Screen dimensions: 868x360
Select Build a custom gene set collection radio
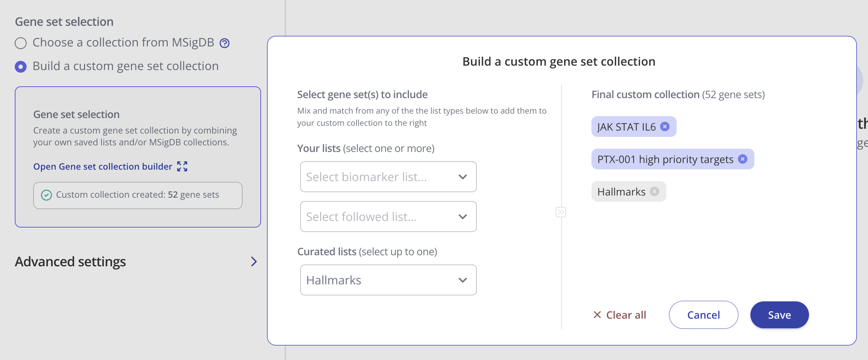pos(21,67)
